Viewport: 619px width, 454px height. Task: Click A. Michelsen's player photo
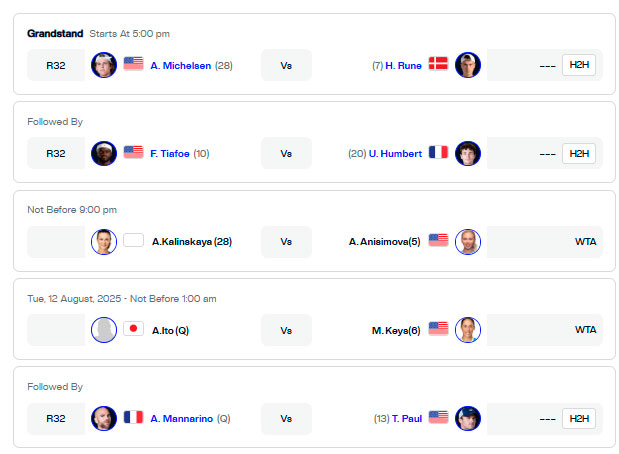pyautogui.click(x=104, y=65)
